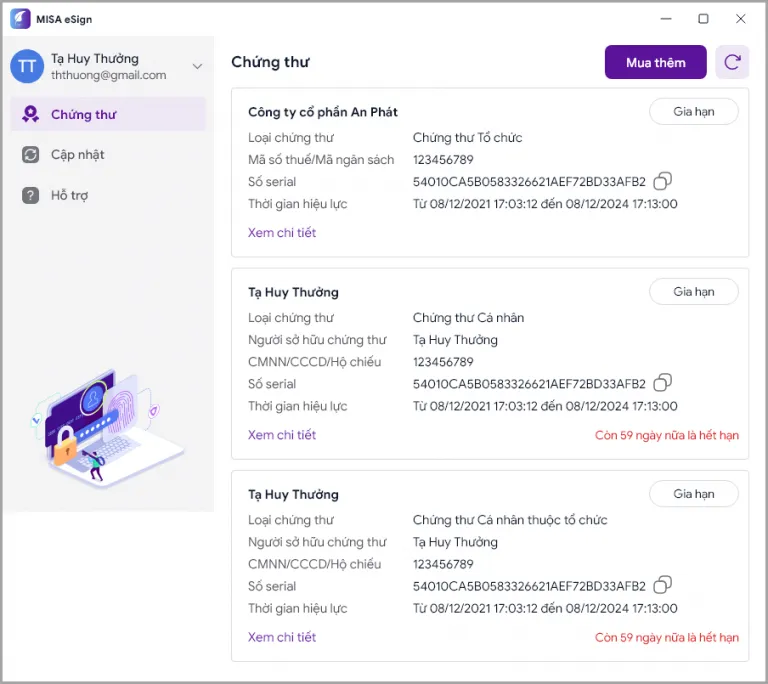The image size is (768, 684).
Task: Expand the account dropdown chevron
Action: [x=197, y=67]
